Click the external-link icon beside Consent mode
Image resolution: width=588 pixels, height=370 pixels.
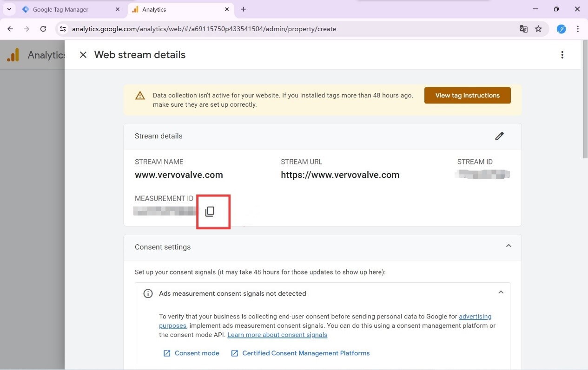tap(167, 353)
